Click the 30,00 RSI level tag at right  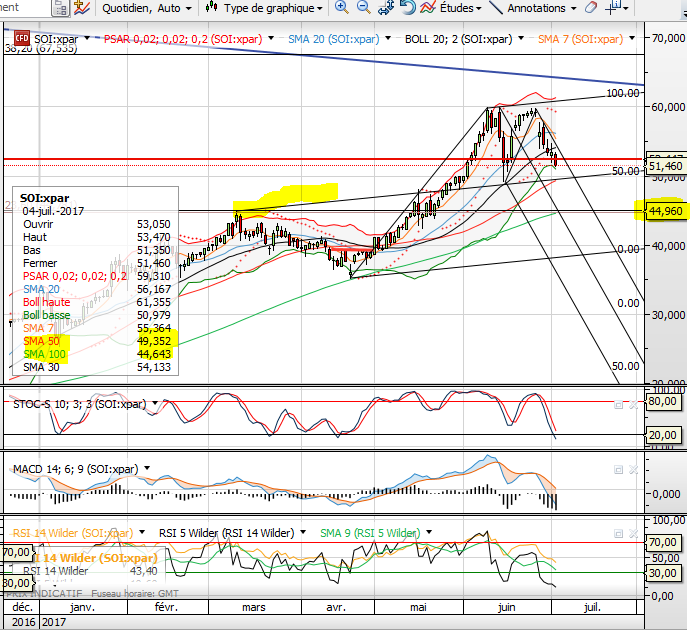662,573
